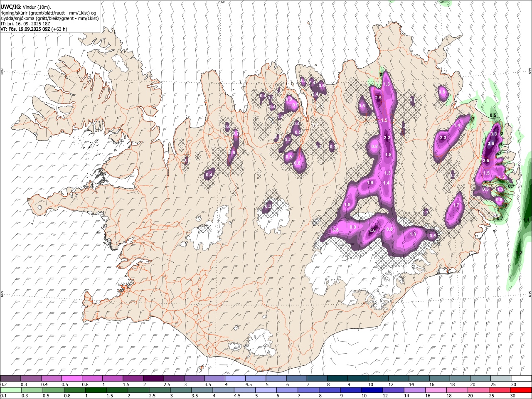Click the 1.9 precipitation label

click(370, 182)
